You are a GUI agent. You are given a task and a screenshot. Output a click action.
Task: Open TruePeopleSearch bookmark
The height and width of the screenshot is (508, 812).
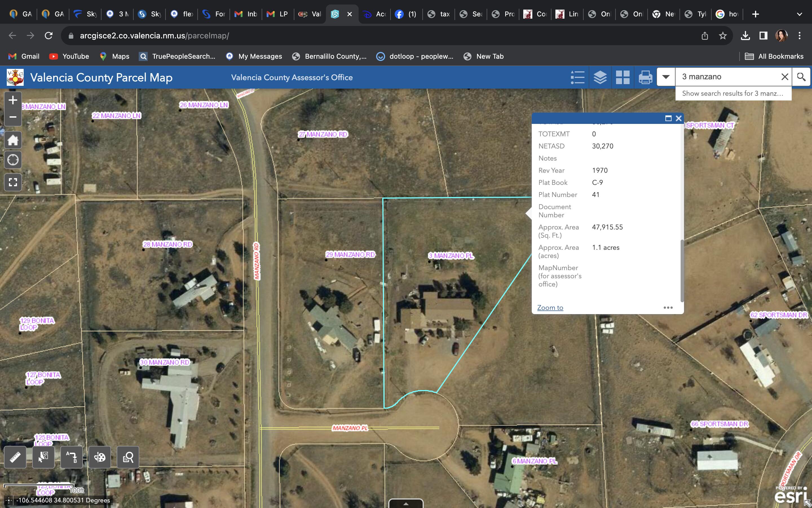[178, 56]
